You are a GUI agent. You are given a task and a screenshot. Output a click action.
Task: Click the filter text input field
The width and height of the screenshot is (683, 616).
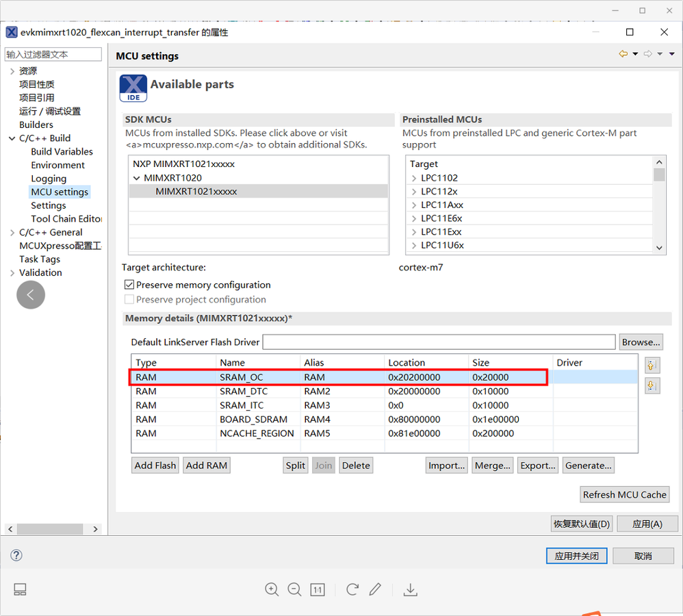tap(53, 55)
